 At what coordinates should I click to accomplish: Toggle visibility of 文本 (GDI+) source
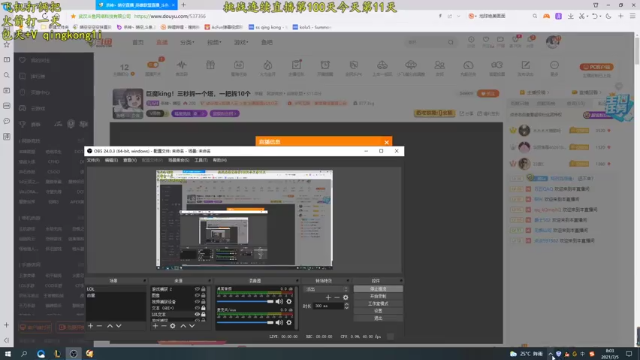pos(197,308)
